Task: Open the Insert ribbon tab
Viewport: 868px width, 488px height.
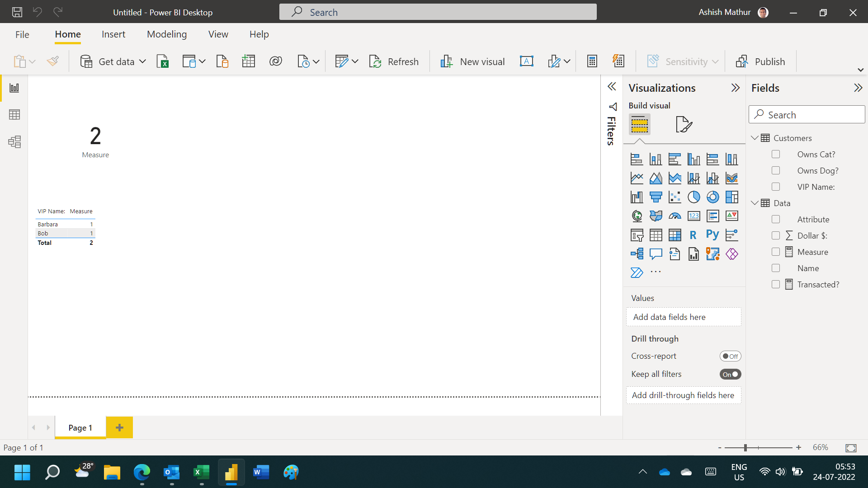Action: [113, 34]
